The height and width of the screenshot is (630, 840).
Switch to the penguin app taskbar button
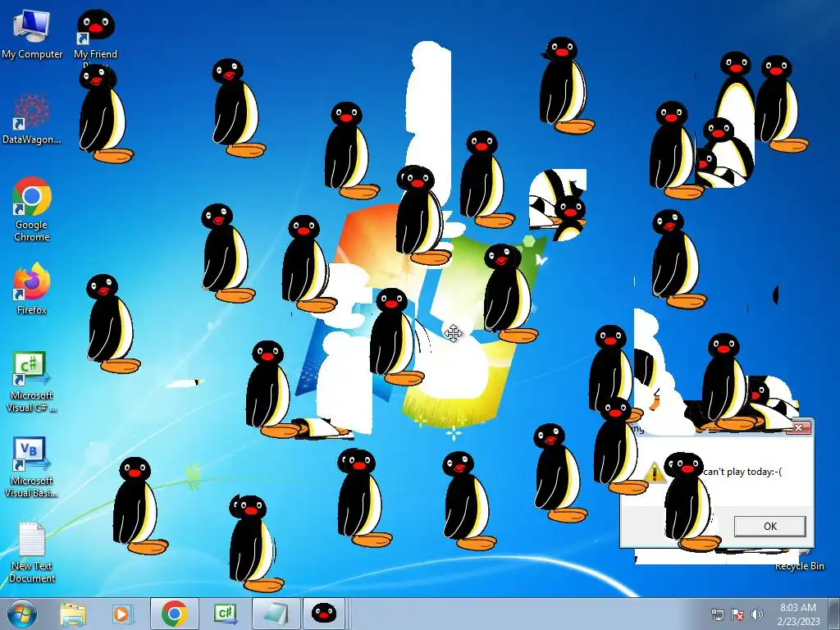[324, 614]
